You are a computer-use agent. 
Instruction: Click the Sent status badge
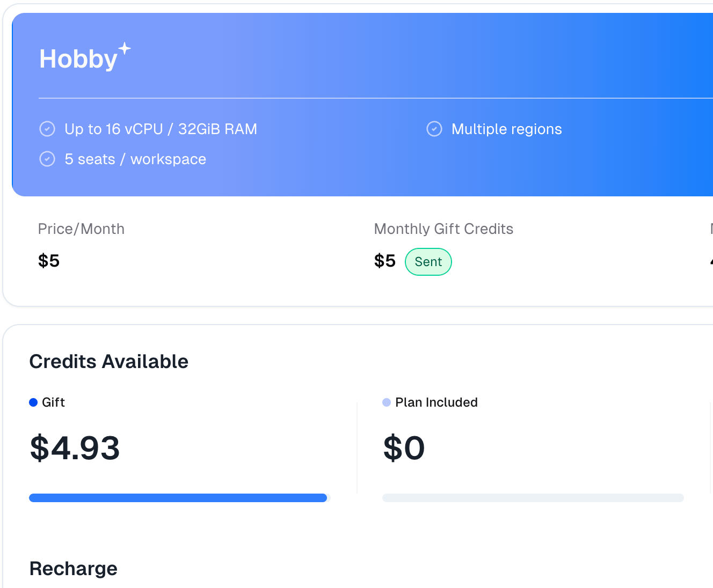428,262
